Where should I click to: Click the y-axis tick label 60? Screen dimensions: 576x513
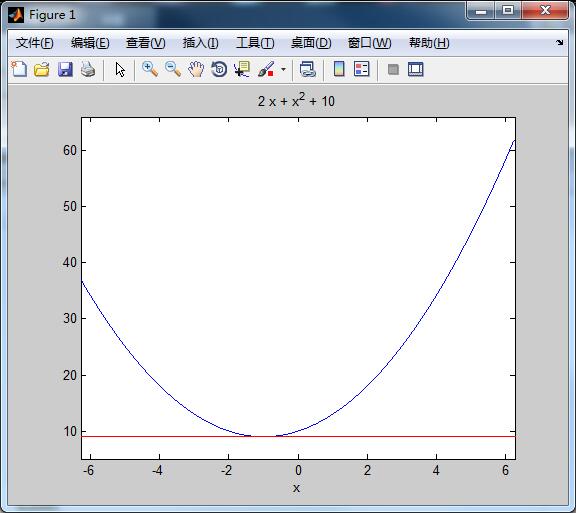(69, 150)
